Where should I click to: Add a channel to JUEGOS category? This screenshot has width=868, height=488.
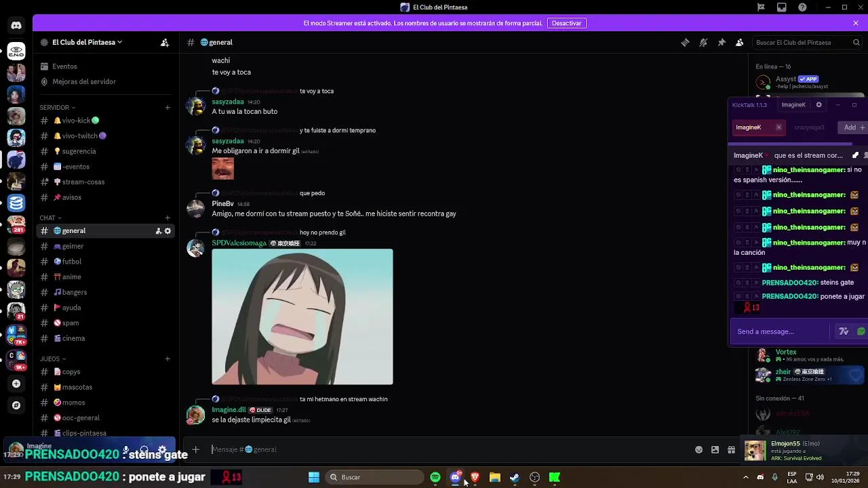[167, 359]
